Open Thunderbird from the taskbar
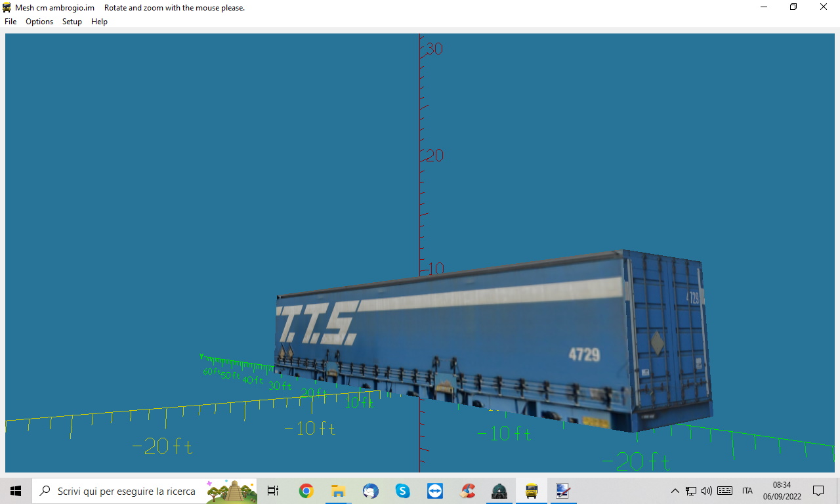 [x=370, y=491]
